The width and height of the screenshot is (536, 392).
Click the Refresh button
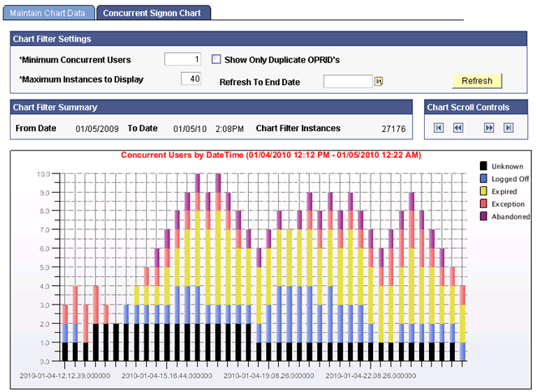tap(477, 81)
